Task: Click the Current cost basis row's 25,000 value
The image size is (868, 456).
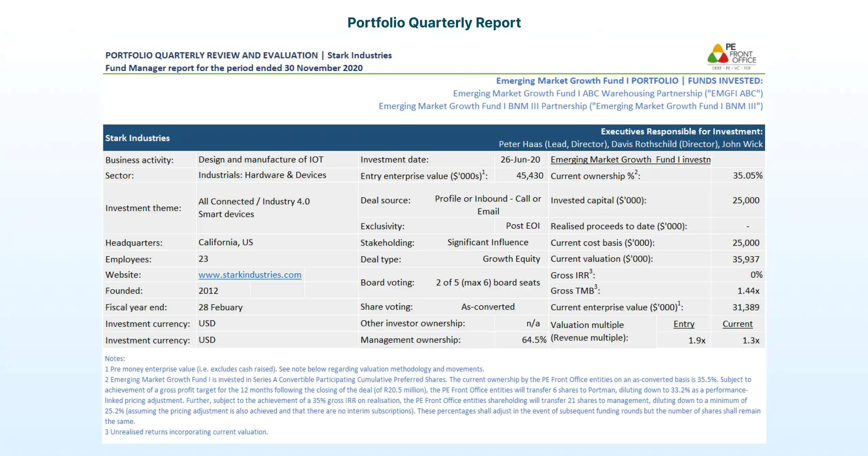Action: point(746,243)
